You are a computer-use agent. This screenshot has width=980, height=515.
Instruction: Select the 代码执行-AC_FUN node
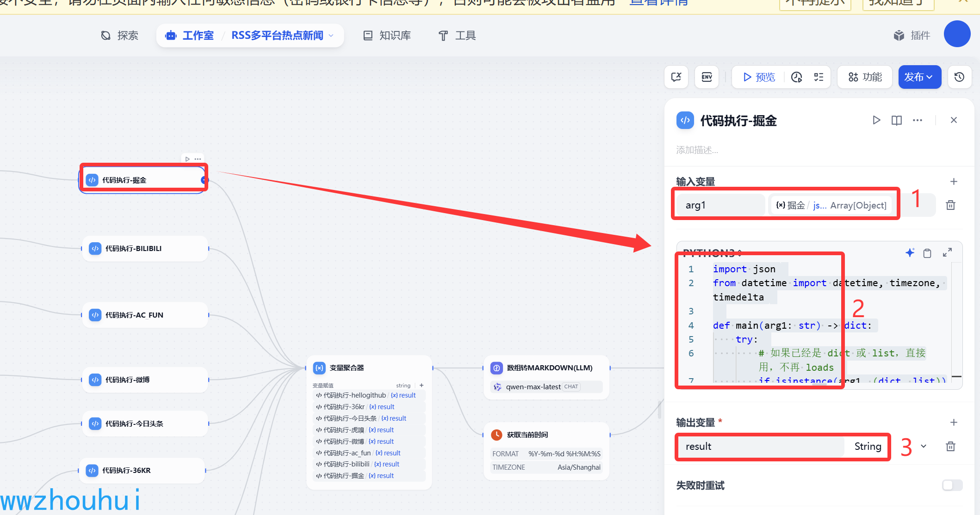click(145, 315)
